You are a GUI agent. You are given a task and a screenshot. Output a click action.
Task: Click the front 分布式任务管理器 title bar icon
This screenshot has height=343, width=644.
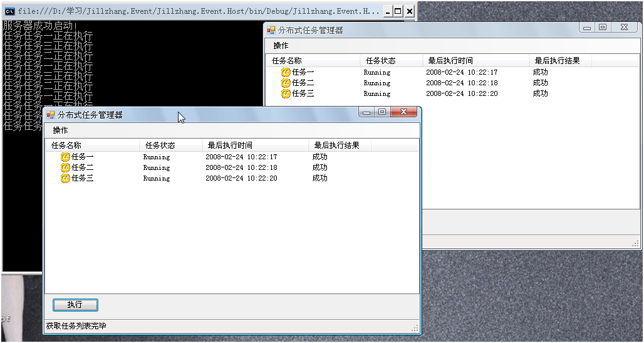click(x=50, y=115)
